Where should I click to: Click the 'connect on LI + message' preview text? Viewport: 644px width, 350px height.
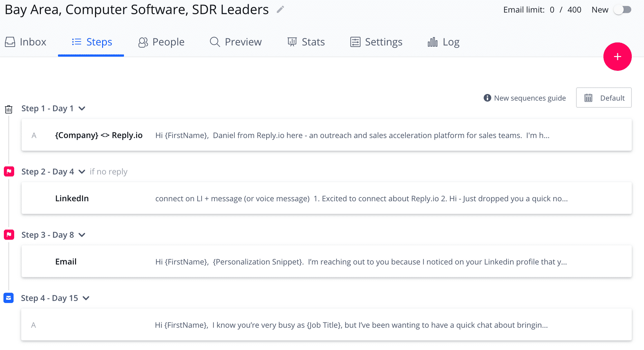pyautogui.click(x=361, y=198)
